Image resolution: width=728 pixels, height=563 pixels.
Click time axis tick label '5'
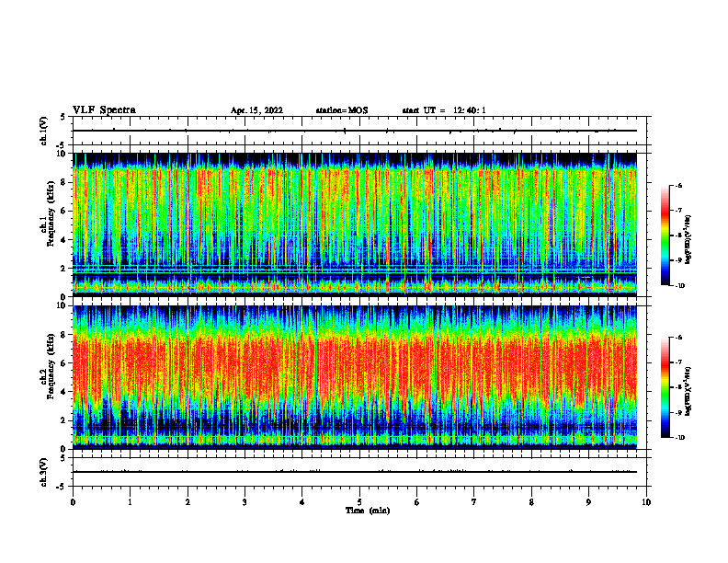coord(359,502)
